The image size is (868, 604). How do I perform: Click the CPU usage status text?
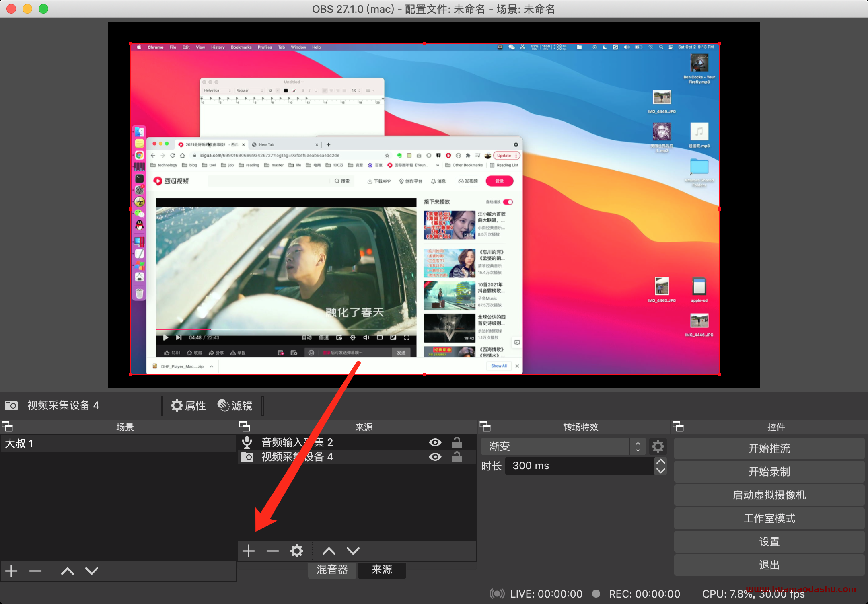[753, 594]
